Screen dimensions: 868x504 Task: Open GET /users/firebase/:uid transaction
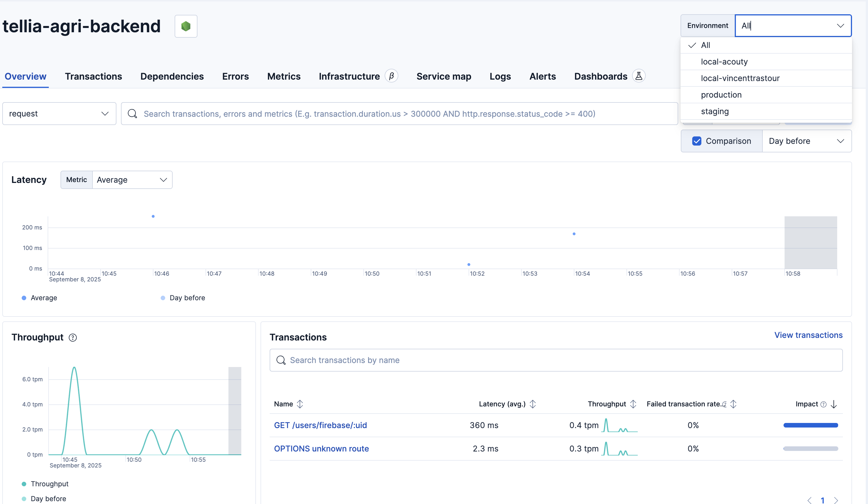coord(320,425)
